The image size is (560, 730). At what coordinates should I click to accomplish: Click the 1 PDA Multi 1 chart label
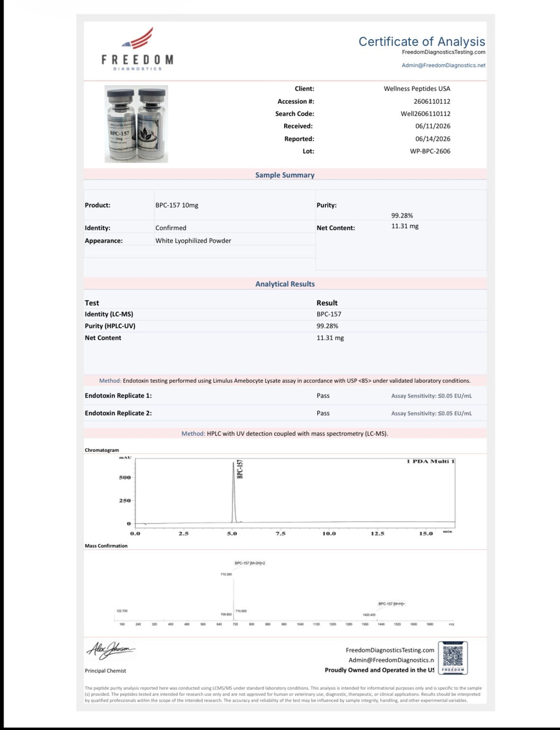click(430, 461)
